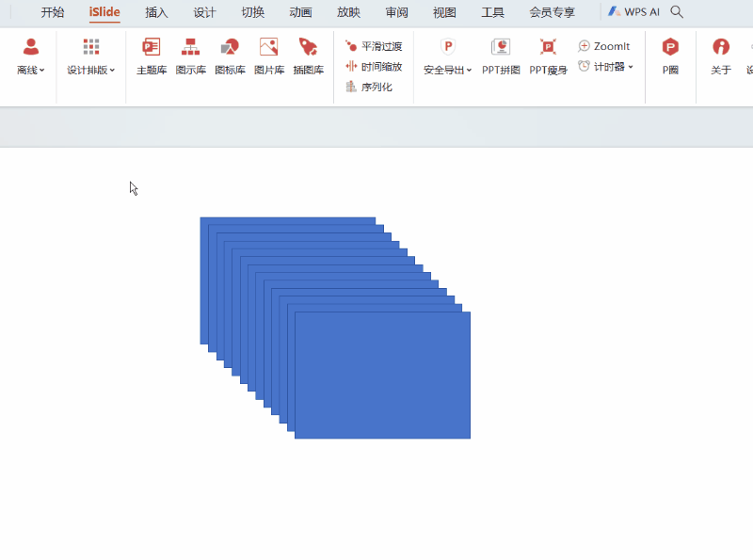Launch the PPT拼图 tool
The height and width of the screenshot is (560, 753).
(x=501, y=56)
